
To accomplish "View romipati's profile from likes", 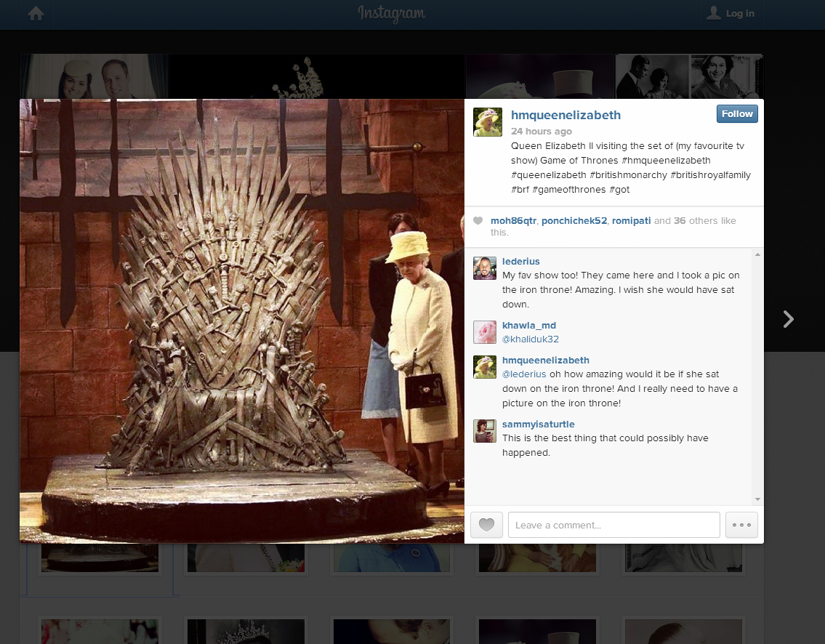I will 631,220.
